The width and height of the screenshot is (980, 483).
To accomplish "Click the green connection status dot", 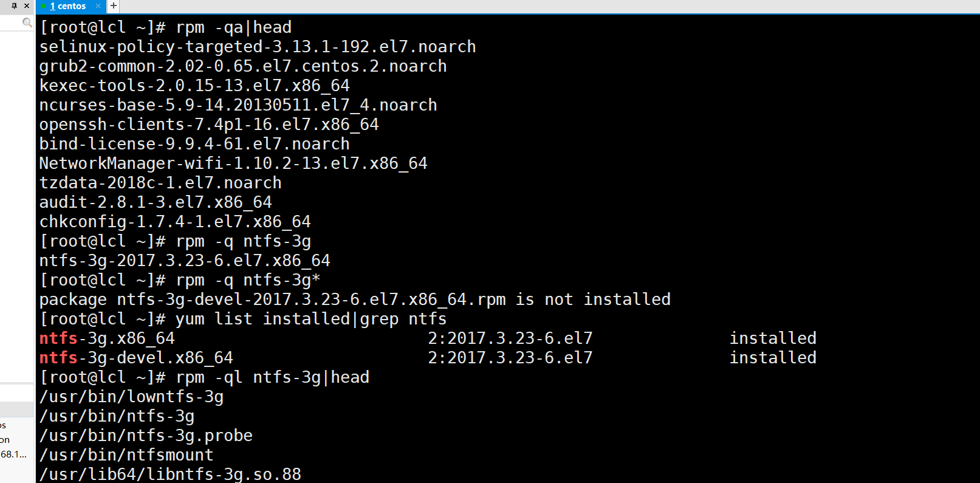I will 43,6.
